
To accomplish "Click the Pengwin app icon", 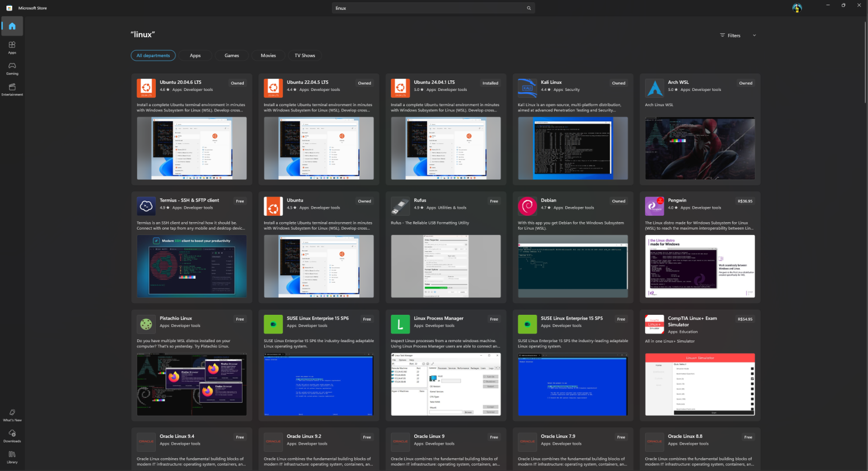I will [x=654, y=206].
